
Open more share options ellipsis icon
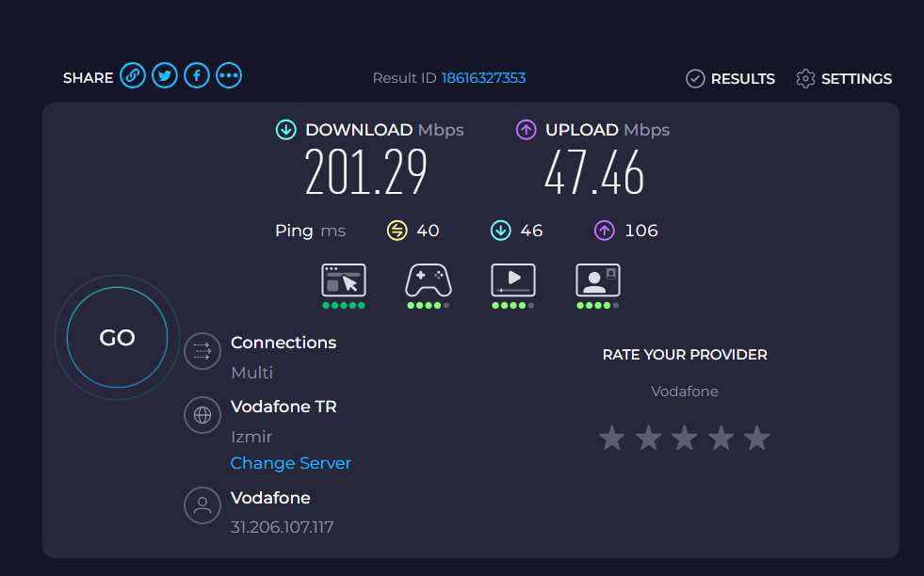[x=229, y=76]
